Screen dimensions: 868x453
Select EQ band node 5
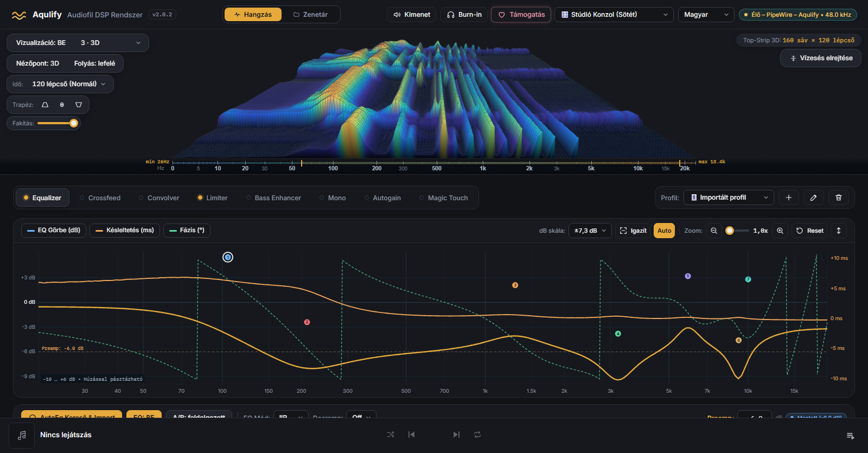coord(688,276)
